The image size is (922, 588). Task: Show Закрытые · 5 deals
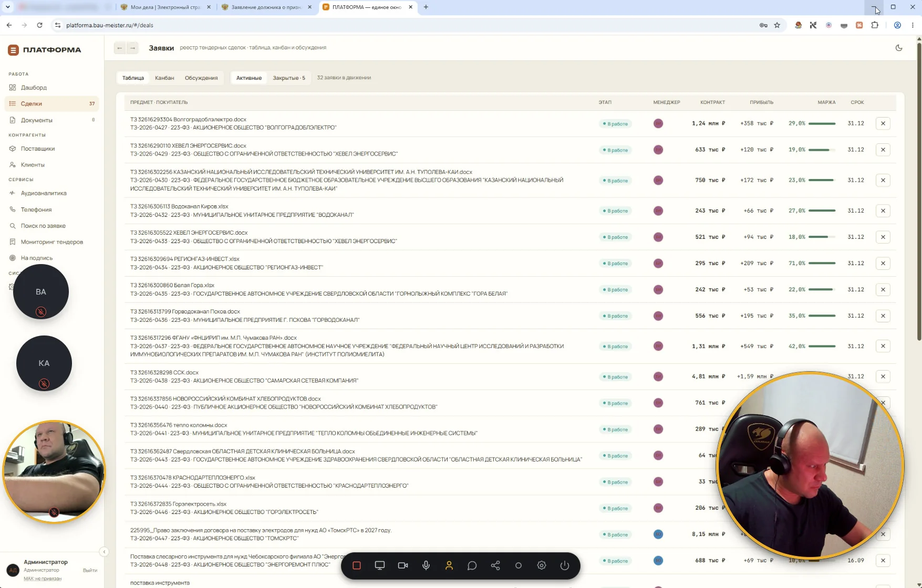pyautogui.click(x=289, y=78)
